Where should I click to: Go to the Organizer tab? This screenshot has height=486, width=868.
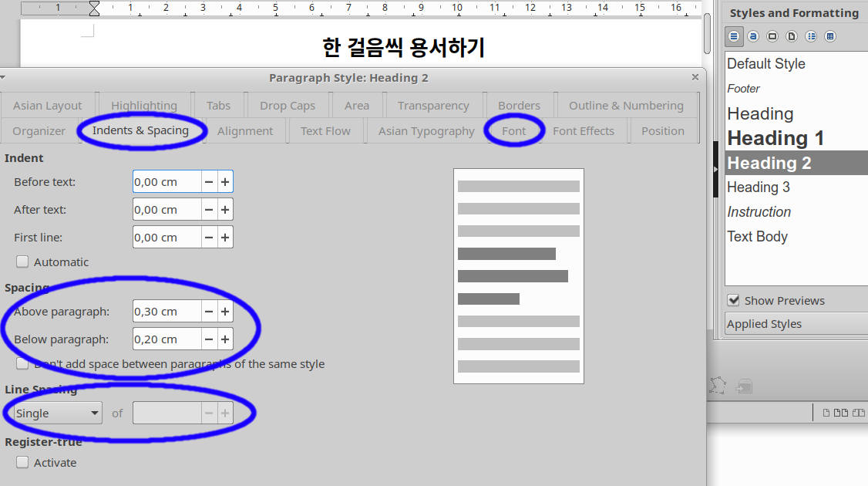pyautogui.click(x=39, y=131)
